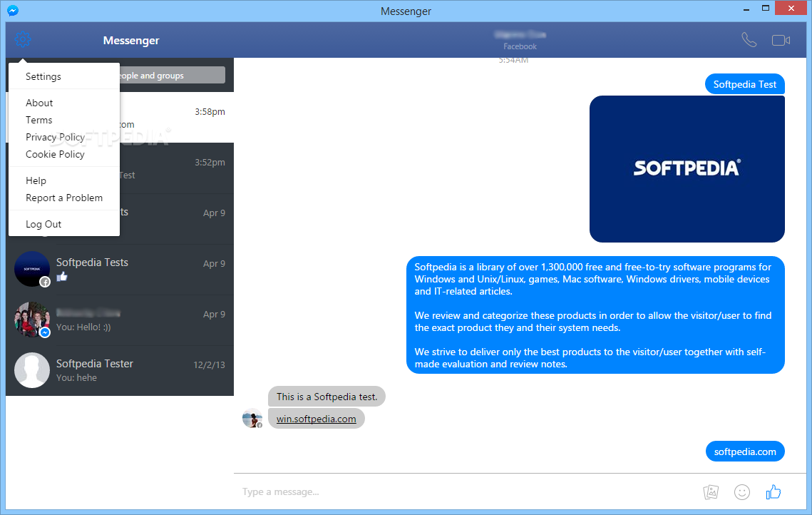Click the long Softpedia library description message
The image size is (812, 515).
[x=595, y=315]
